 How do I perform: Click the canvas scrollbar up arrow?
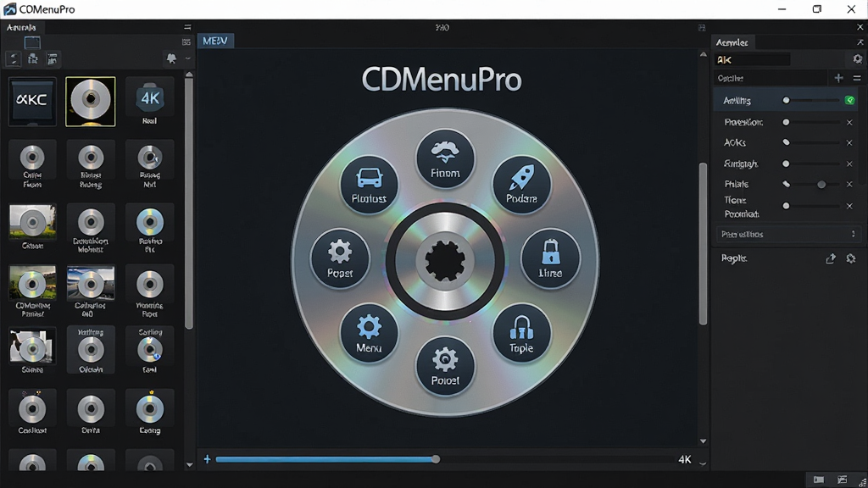pyautogui.click(x=703, y=54)
